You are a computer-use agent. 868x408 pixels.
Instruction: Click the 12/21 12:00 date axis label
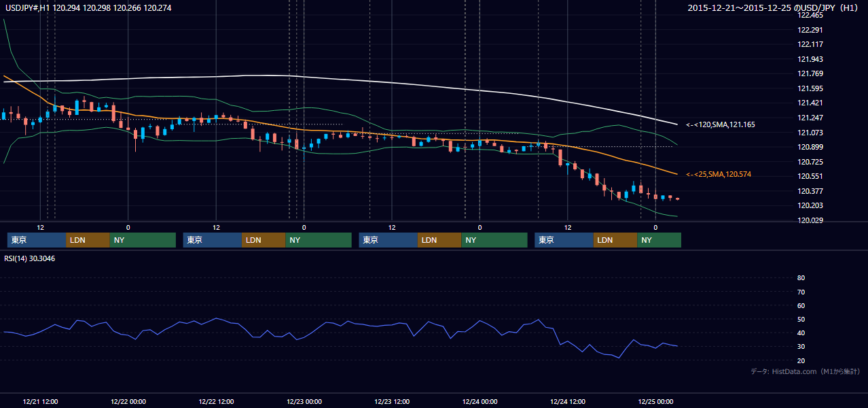coord(40,401)
